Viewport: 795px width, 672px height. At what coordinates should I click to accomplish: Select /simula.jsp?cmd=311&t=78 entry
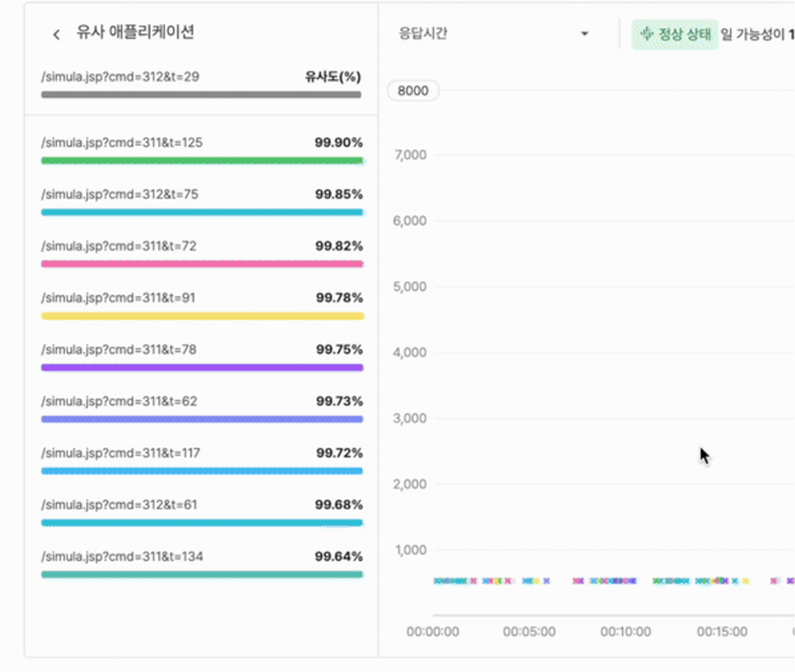119,349
